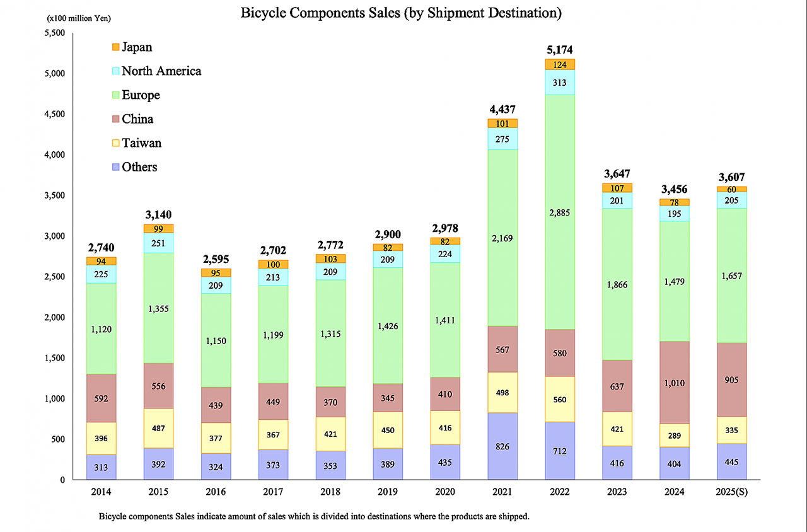The image size is (807, 532).
Task: Click the footnote text below the chart
Action: coord(313,516)
